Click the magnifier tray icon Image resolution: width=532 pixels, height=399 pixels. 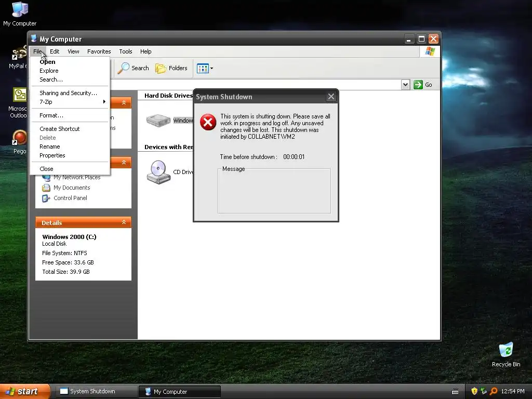[494, 392]
